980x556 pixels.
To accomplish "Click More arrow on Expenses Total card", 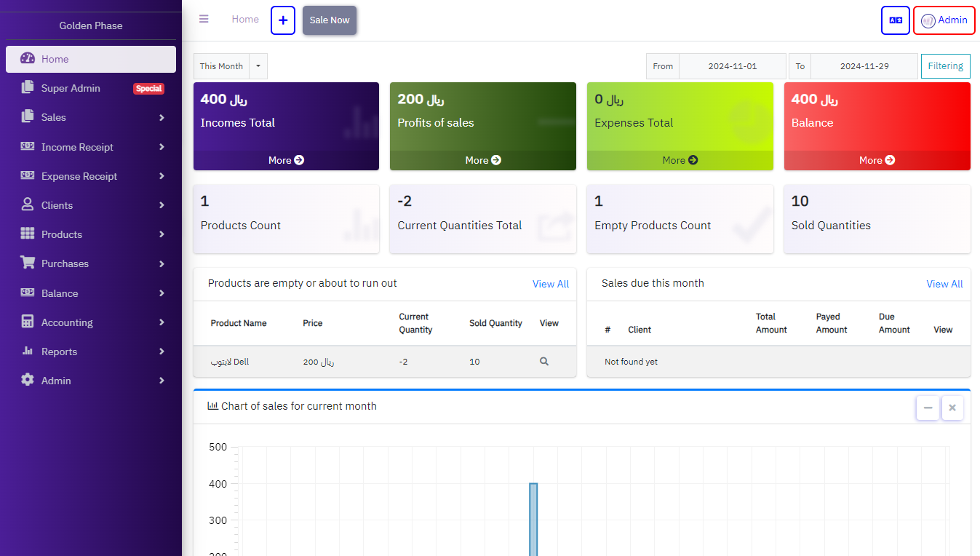I will 693,160.
